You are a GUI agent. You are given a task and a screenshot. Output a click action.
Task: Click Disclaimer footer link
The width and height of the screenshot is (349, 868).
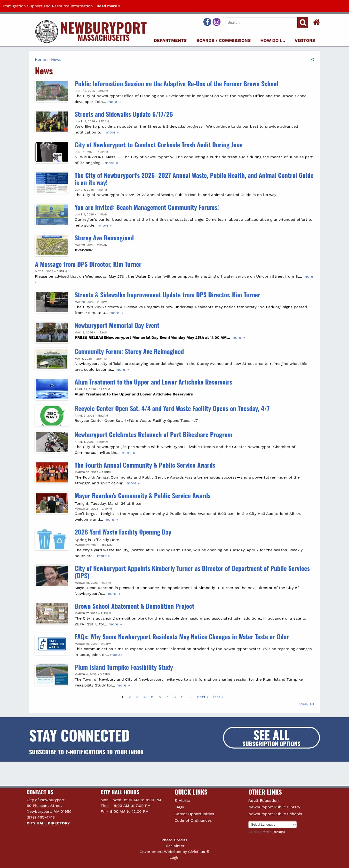(174, 846)
